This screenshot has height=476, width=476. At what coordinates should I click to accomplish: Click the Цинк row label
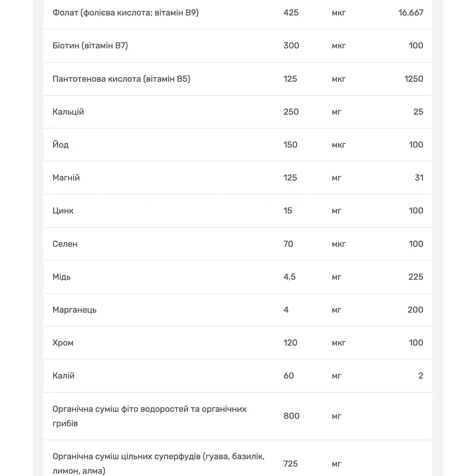pos(63,211)
